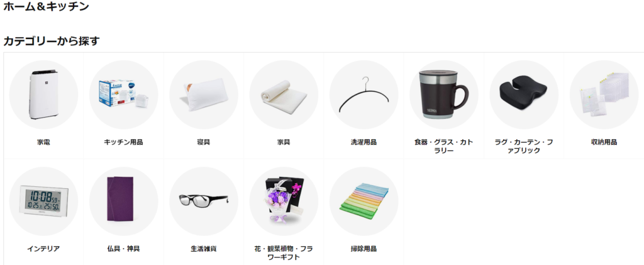Go to the キッチン用品 category link
644x265 pixels.
(x=124, y=142)
